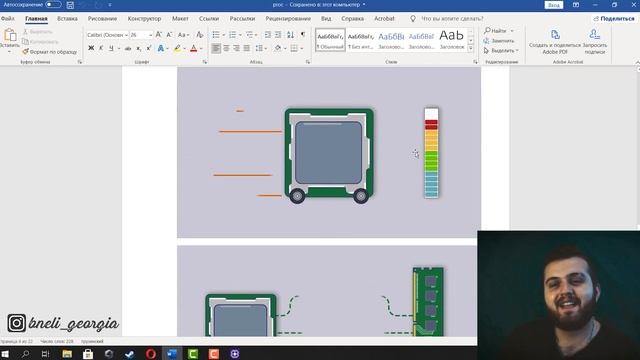Toggle bold (Ж) formatting

(91, 49)
